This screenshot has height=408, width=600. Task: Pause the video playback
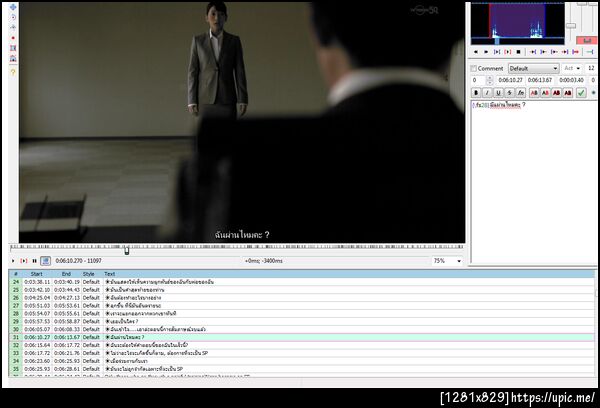click(34, 261)
